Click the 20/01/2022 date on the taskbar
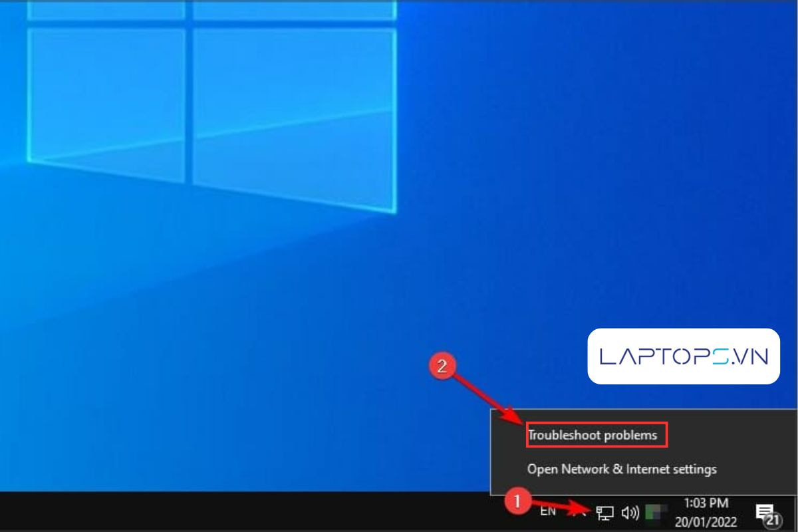798x532 pixels. pyautogui.click(x=705, y=519)
